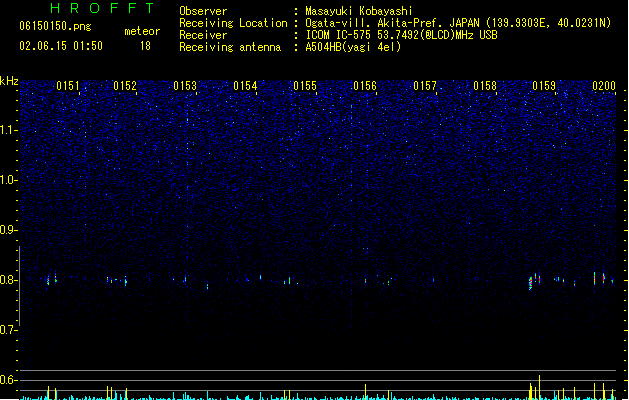Select observer name Masayuki Kobayashi

tap(359, 11)
